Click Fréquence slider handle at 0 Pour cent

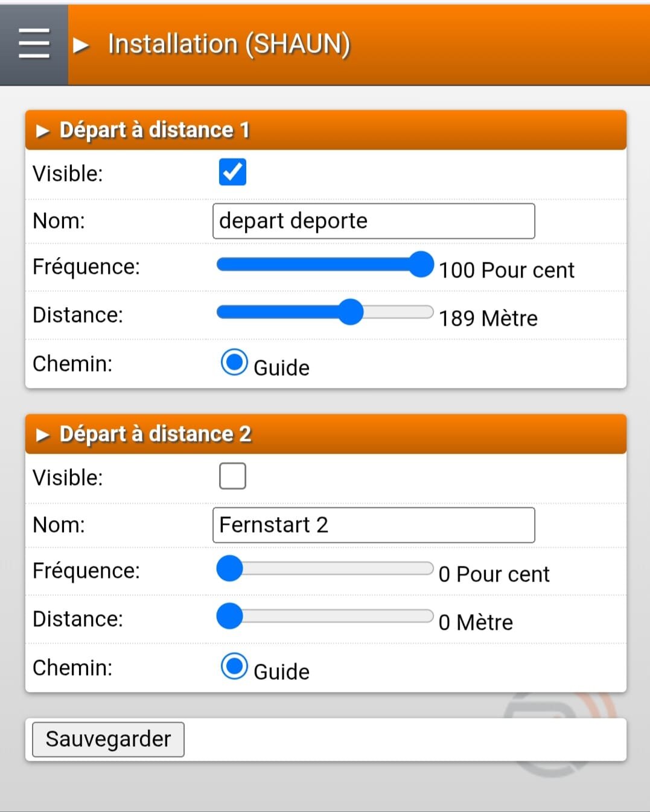coord(230,569)
